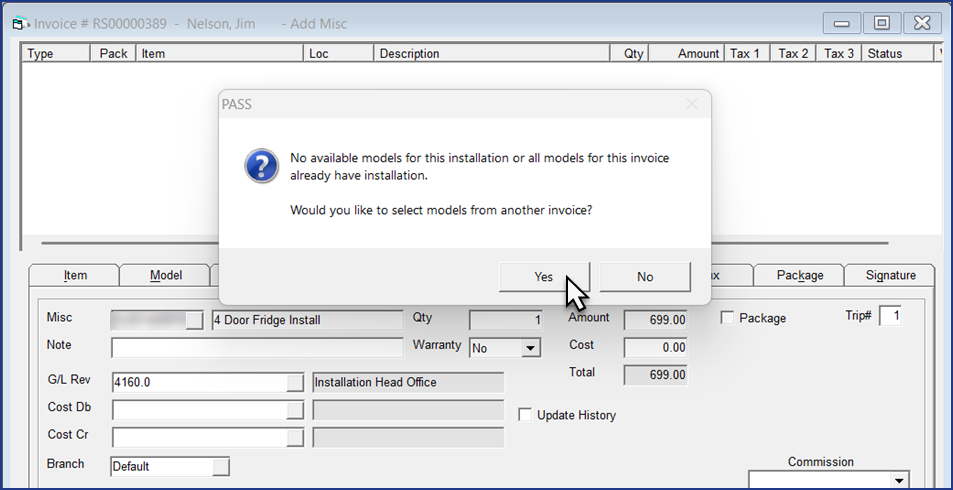Switch to the Model tab
The image size is (953, 490).
(165, 275)
